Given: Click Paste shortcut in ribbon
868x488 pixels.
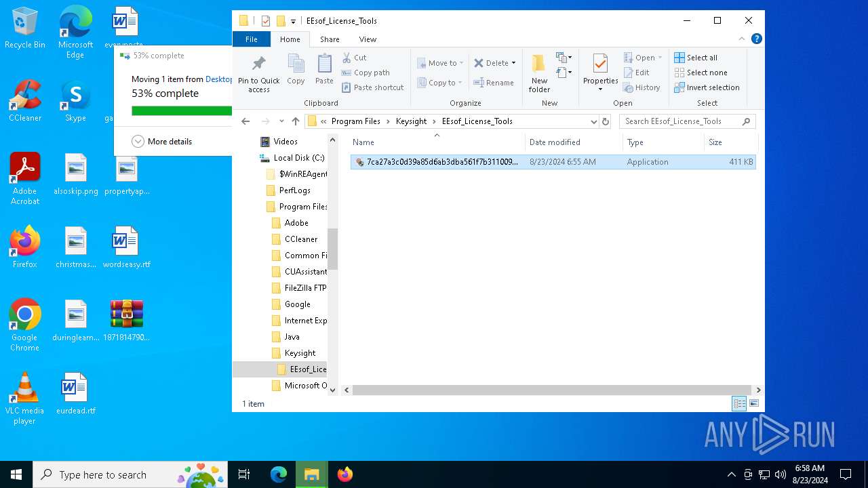Looking at the screenshot, I should tap(373, 87).
